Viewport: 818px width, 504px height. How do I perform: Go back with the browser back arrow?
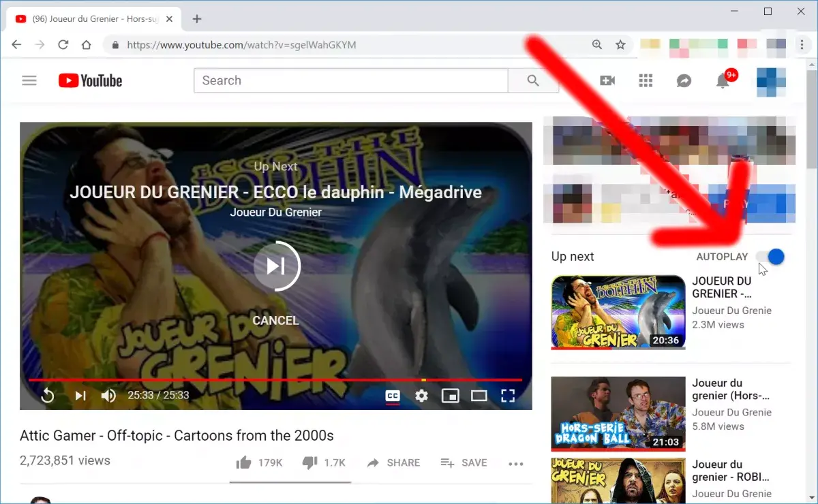16,45
